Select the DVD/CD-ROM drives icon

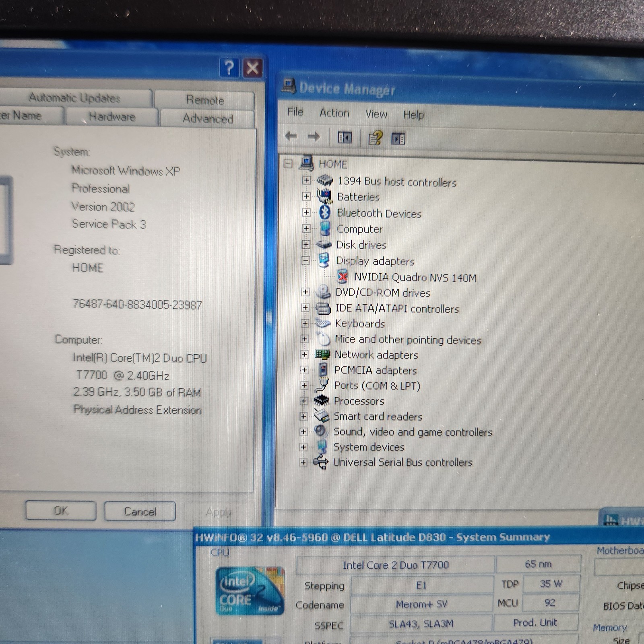[323, 292]
